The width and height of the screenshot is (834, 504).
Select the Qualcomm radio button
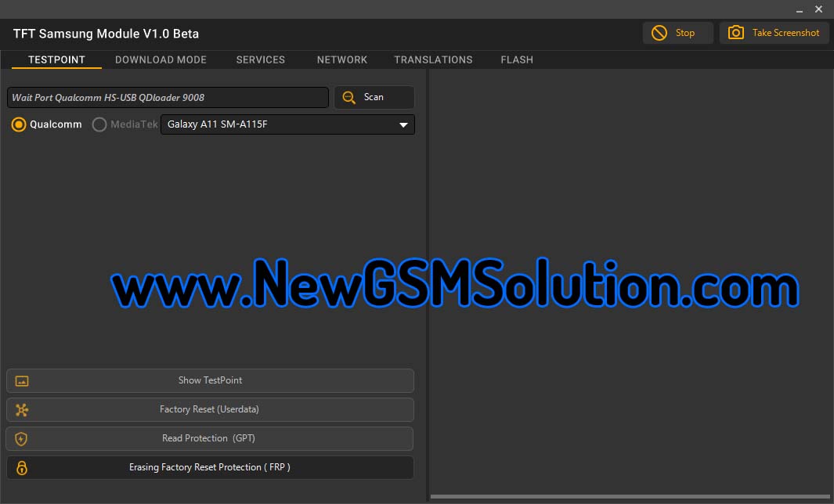[x=19, y=124]
